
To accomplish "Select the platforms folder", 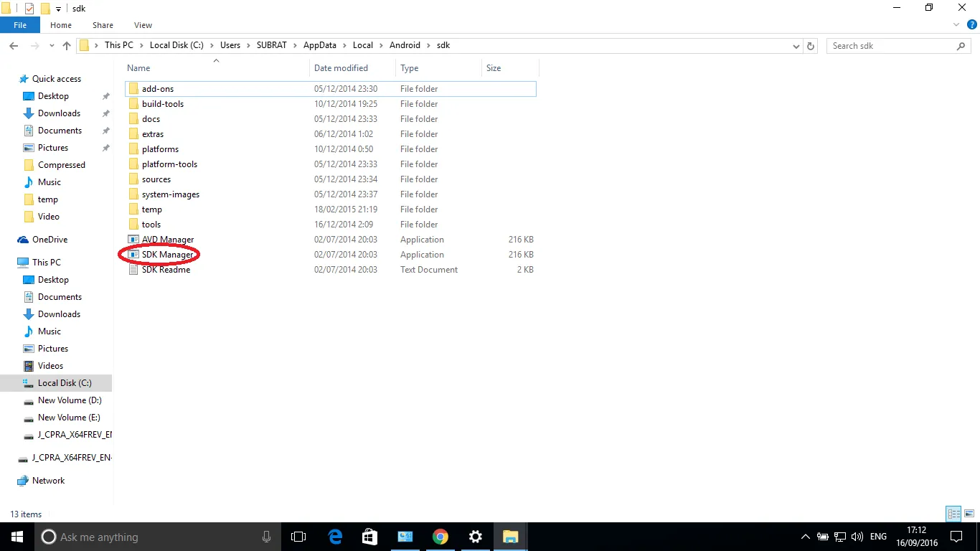I will [x=330, y=149].
